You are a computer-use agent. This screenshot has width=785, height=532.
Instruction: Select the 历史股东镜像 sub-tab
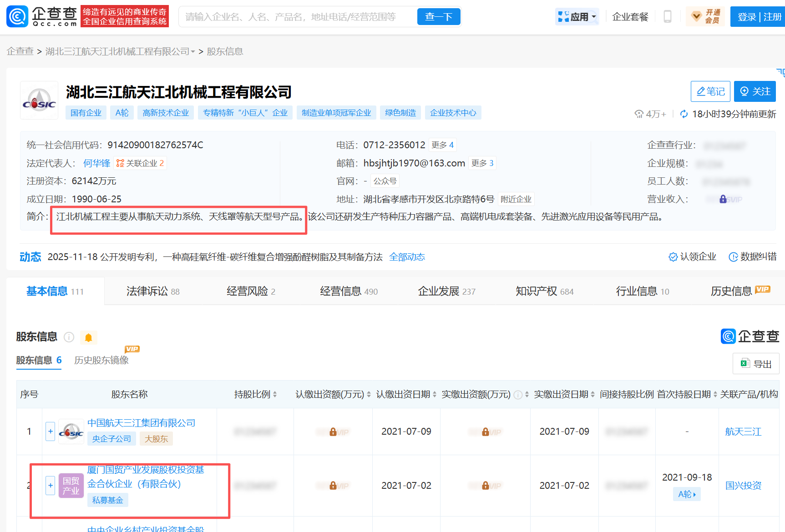101,360
